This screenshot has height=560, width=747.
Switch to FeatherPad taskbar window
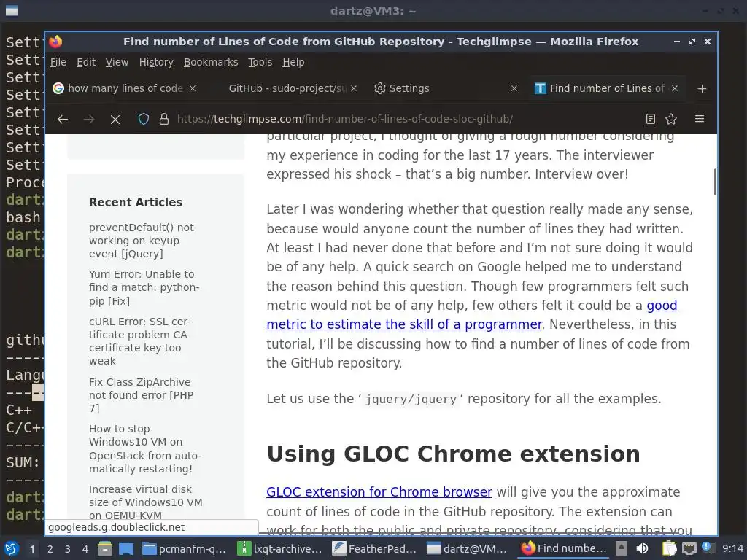pyautogui.click(x=374, y=548)
